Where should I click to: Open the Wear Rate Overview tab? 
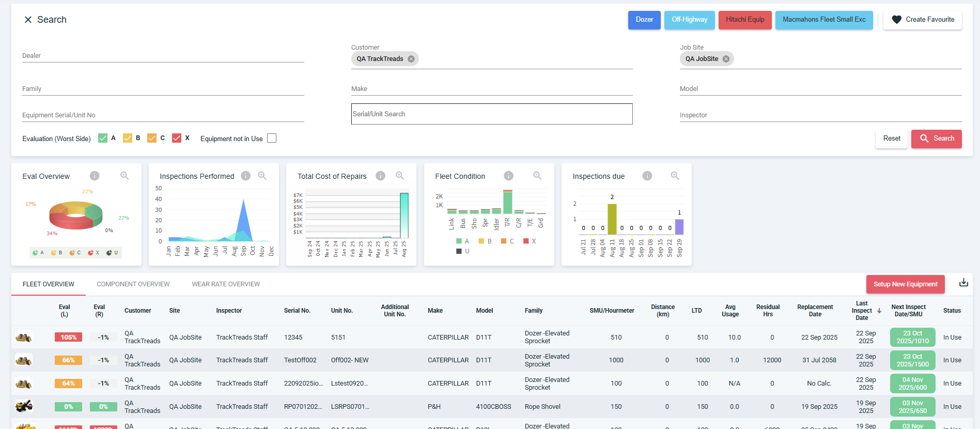coord(226,284)
